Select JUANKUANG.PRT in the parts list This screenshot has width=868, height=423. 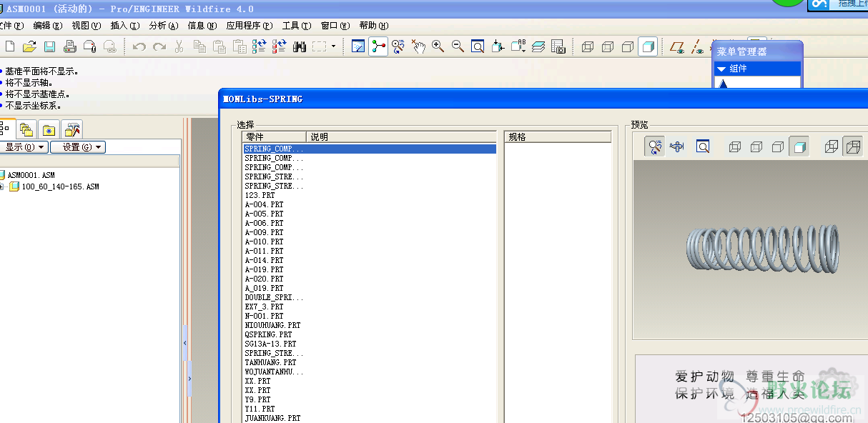pyautogui.click(x=272, y=418)
